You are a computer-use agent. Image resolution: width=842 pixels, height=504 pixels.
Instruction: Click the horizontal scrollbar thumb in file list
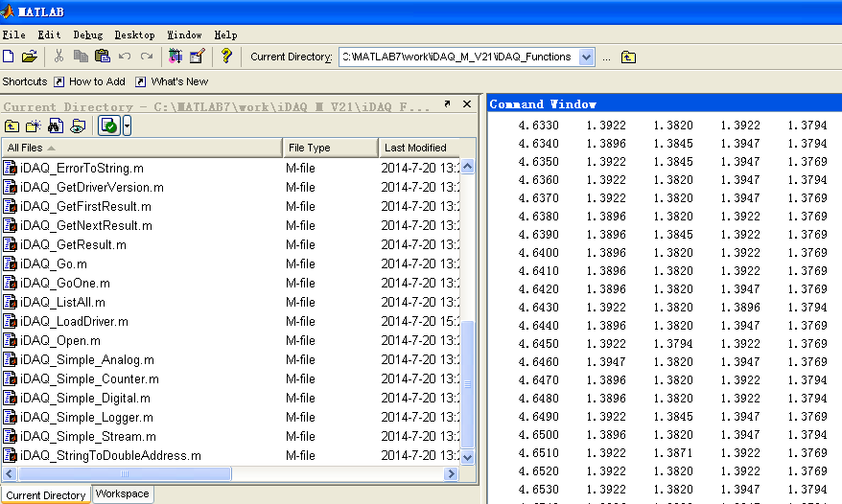coord(125,474)
